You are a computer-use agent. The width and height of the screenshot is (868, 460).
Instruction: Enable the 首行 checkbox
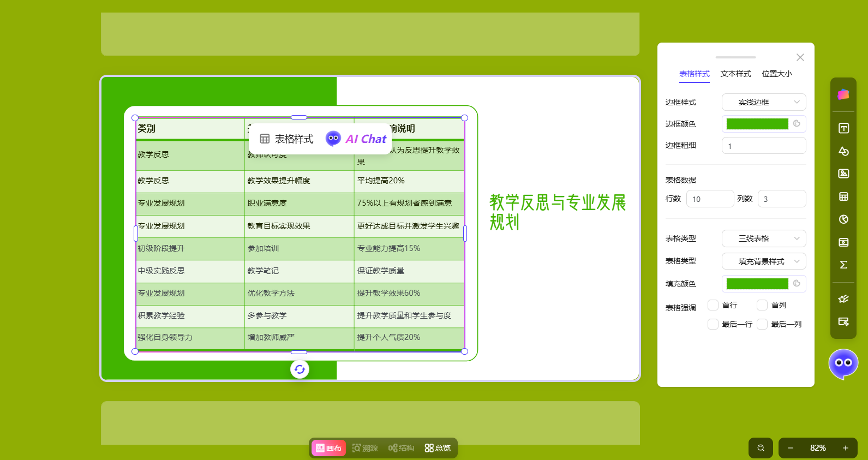[713, 305]
